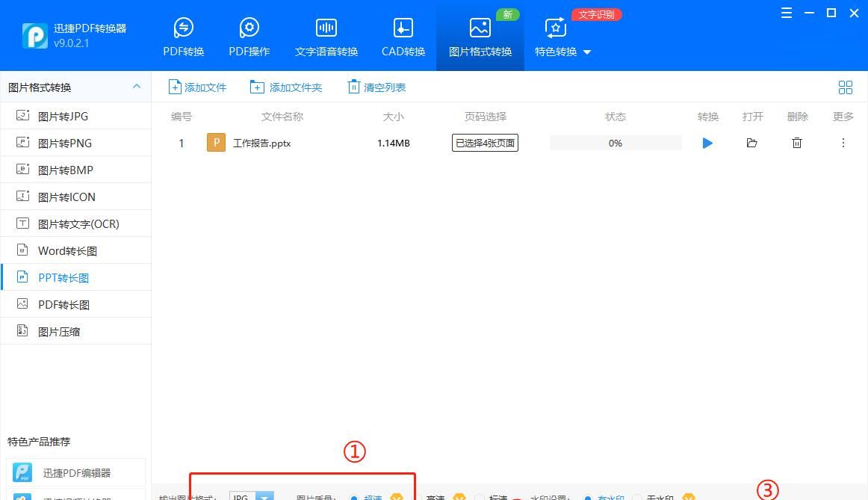Open more options via the three-dot icon

point(843,143)
